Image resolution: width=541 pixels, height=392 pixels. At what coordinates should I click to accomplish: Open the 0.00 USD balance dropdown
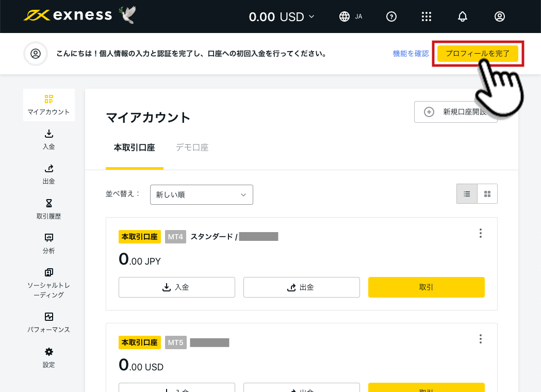(x=282, y=17)
